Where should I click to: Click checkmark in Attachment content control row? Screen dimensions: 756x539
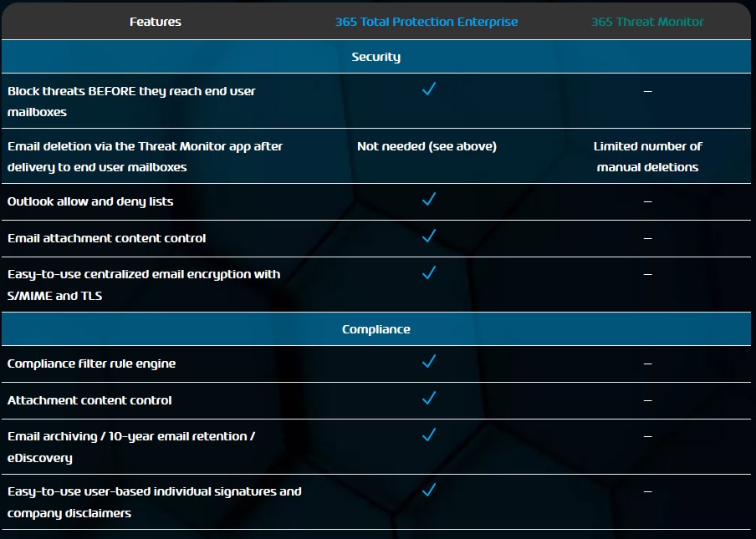[x=429, y=398]
